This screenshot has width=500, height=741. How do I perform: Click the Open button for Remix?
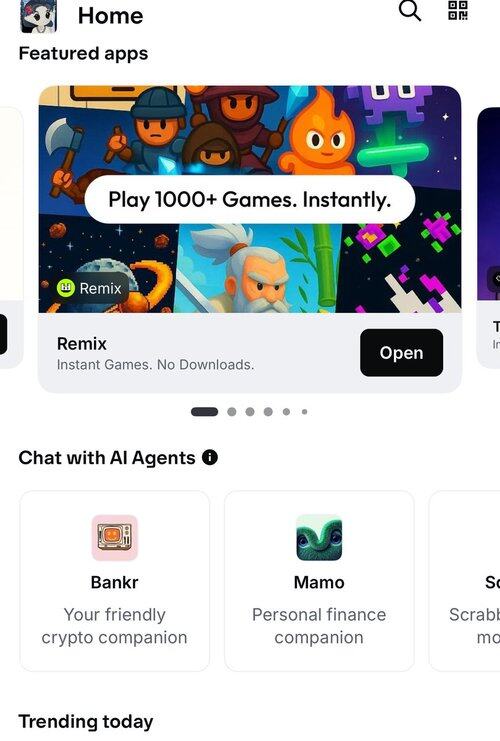401,353
